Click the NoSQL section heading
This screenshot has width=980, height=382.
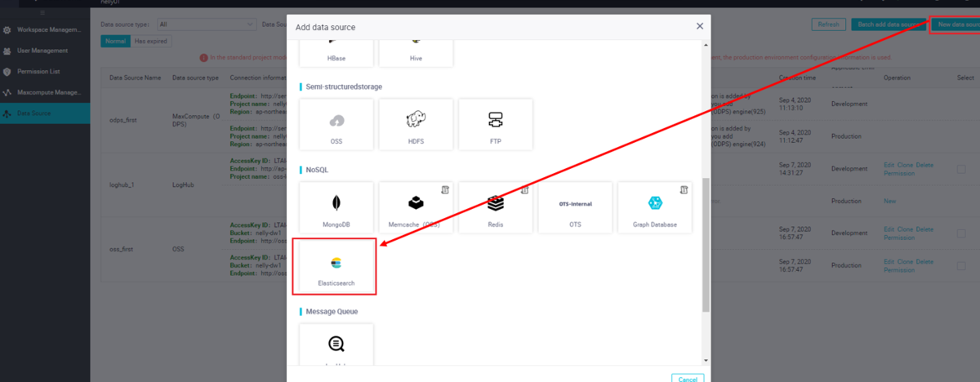point(317,169)
